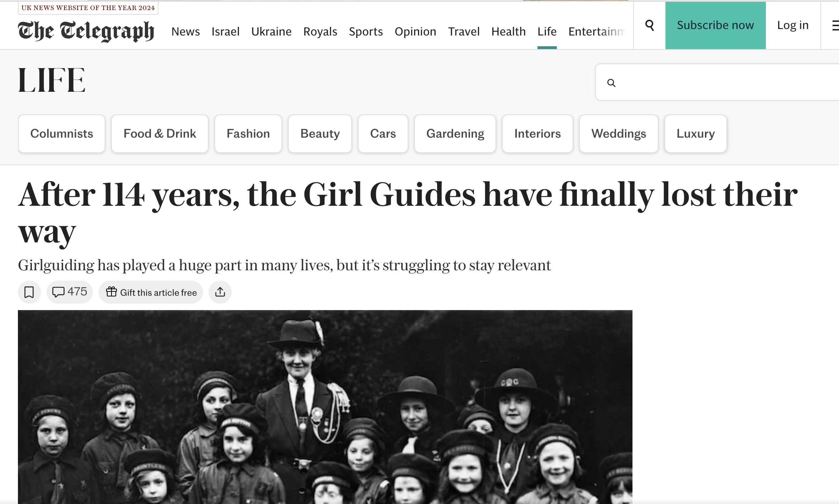The height and width of the screenshot is (504, 839).
Task: Go to the Life nav tab
Action: pyautogui.click(x=547, y=32)
